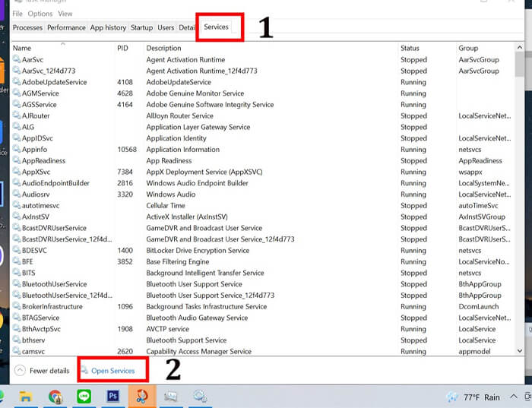Click the icon beside AJRouter
The height and width of the screenshot is (408, 532).
pyautogui.click(x=16, y=115)
